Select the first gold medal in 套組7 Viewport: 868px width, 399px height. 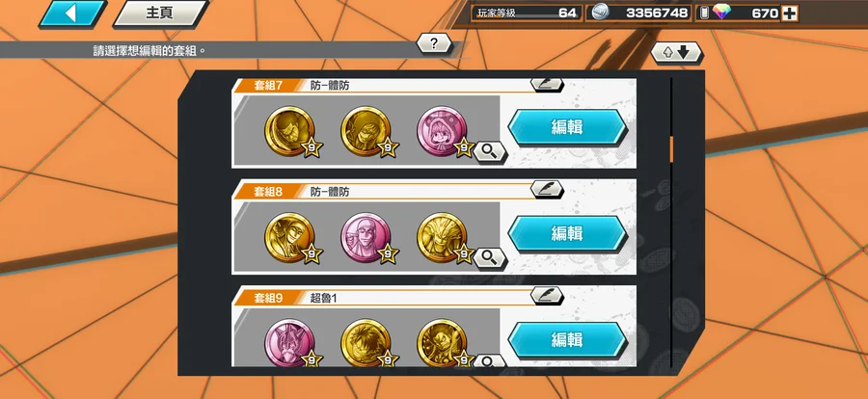289,131
